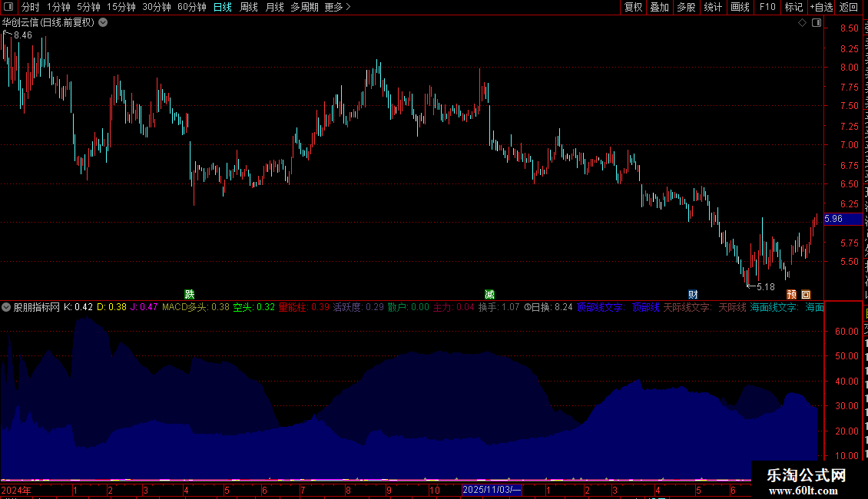Screen dimensions: 868x499
Task: Select the 30分钟 period
Action: pyautogui.click(x=157, y=7)
